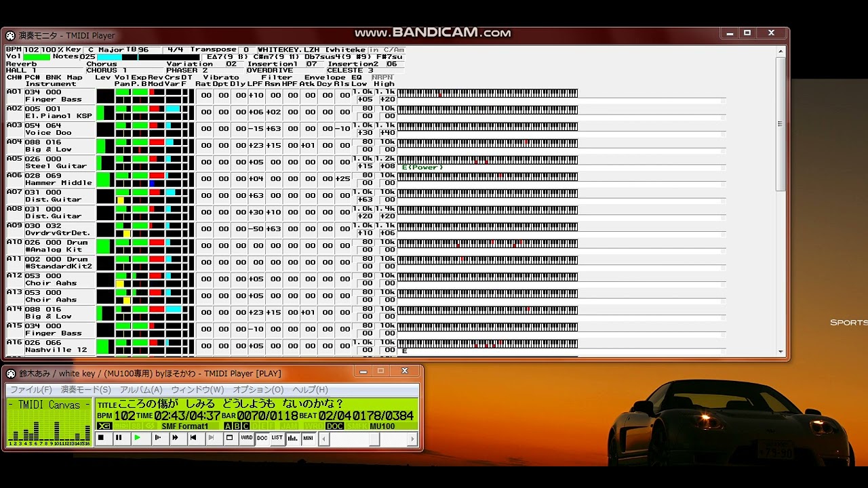Screen dimensions: 868x488
Task: Click the A05 Steel Guitar keyboard strip
Action: point(487,160)
